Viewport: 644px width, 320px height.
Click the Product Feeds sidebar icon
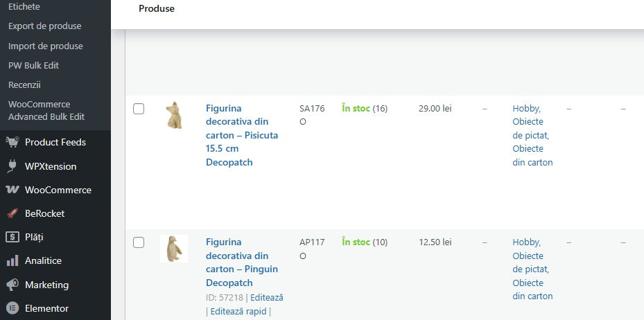[x=12, y=142]
